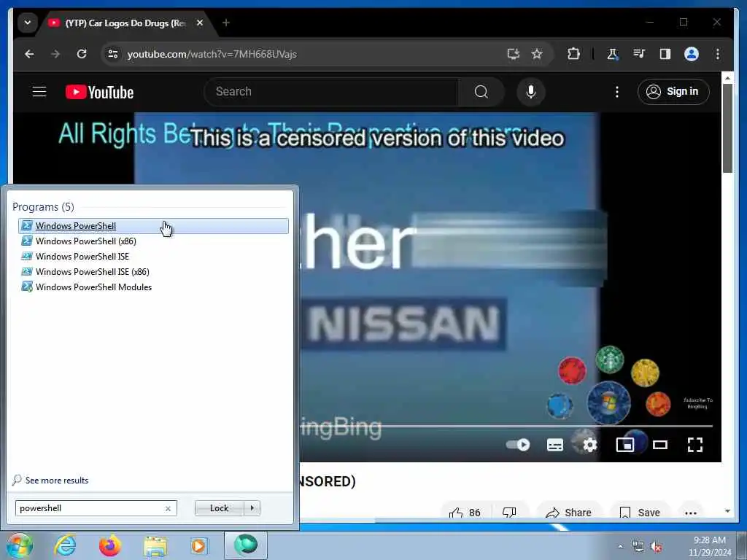Install app icon in address bar
The height and width of the screenshot is (560, 747).
[513, 54]
